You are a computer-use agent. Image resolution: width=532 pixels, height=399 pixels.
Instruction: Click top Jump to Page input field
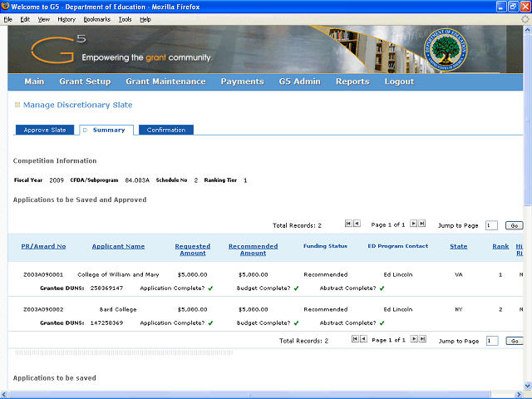pyautogui.click(x=491, y=225)
